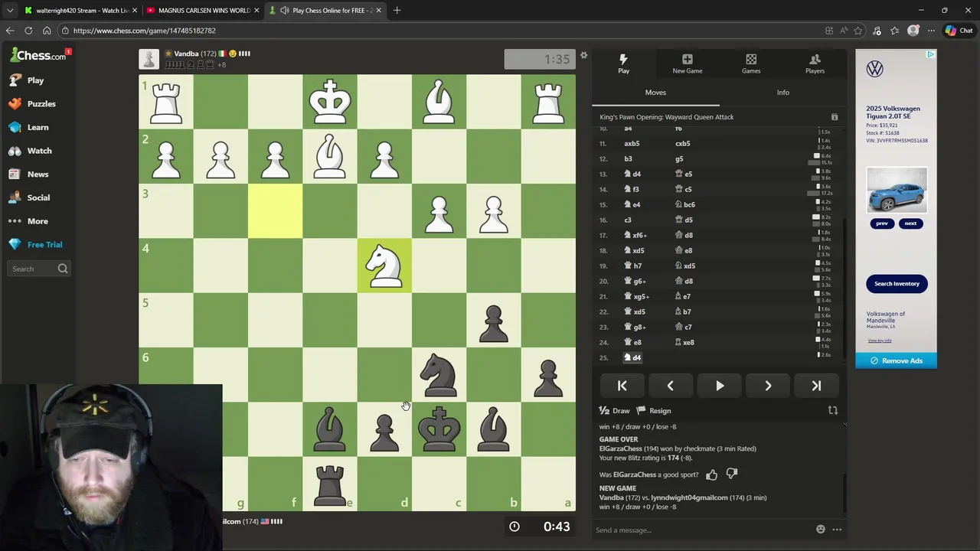Open the browser three-dot settings menu
The width and height of the screenshot is (980, 551).
coord(931,31)
